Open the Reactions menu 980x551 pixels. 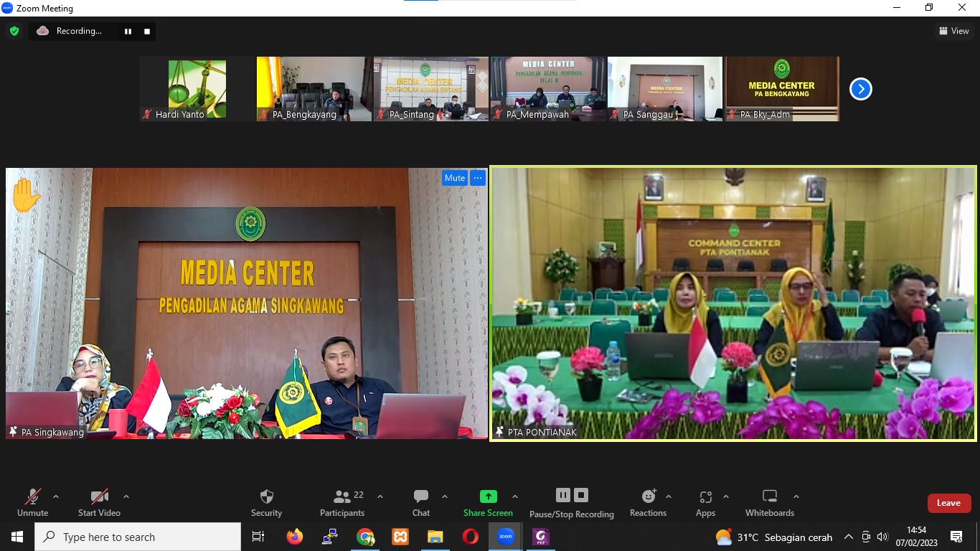(x=648, y=502)
